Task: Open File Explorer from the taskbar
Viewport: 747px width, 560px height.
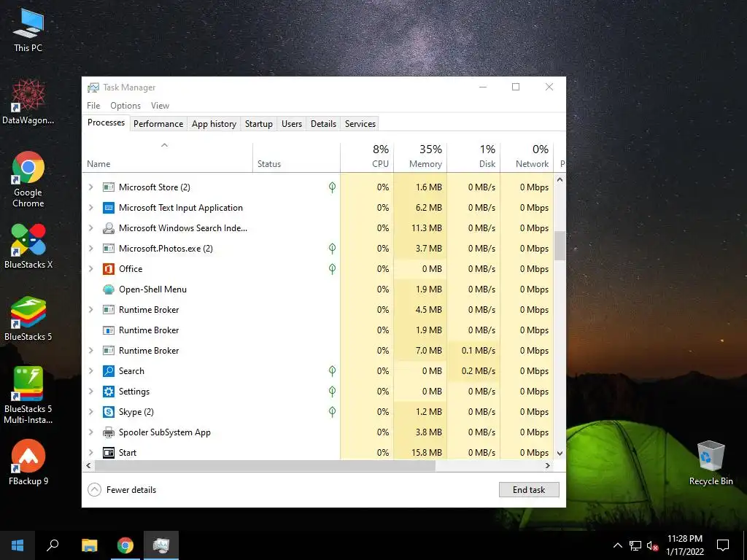Action: click(89, 545)
